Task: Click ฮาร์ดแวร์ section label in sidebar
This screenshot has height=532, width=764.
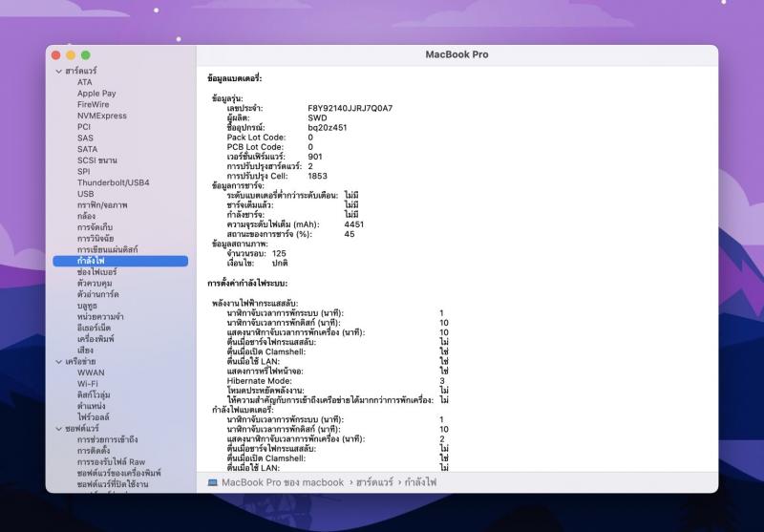Action: (81, 71)
